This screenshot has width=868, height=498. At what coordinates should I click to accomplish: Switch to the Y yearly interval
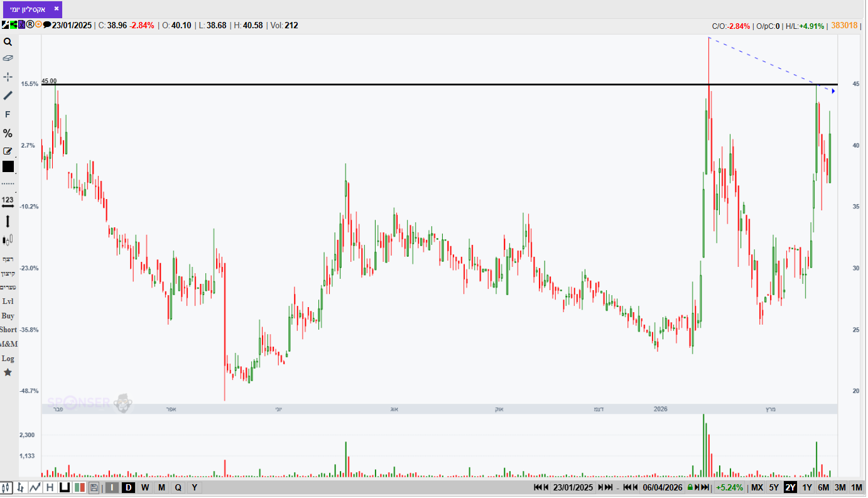[194, 487]
